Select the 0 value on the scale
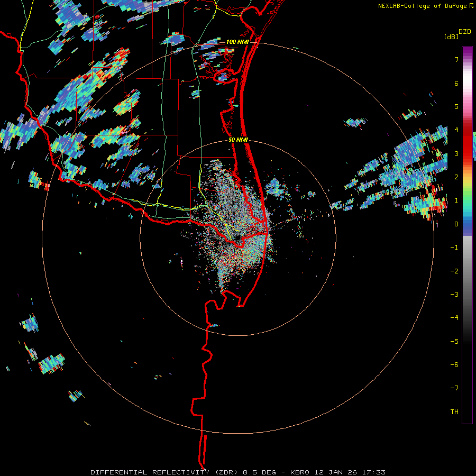Viewport: 476px width, 476px height. tap(456, 224)
